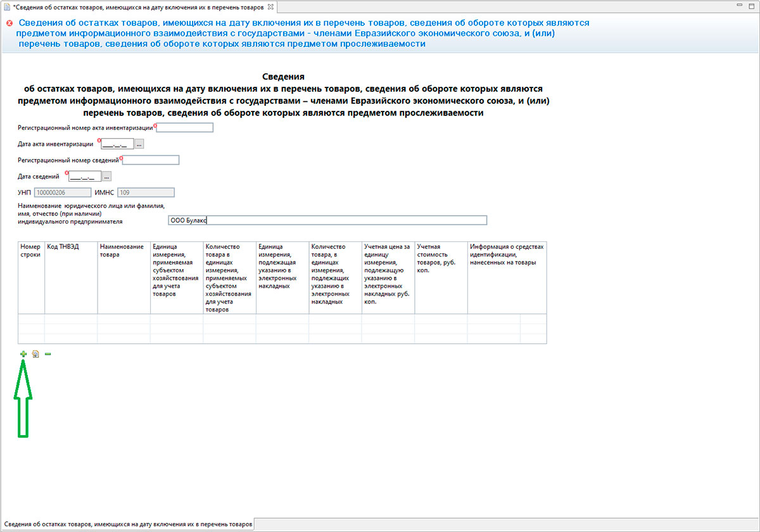The image size is (760, 532).
Task: Focus the Регистрационный номер акта инвентаризации input
Action: (x=185, y=127)
